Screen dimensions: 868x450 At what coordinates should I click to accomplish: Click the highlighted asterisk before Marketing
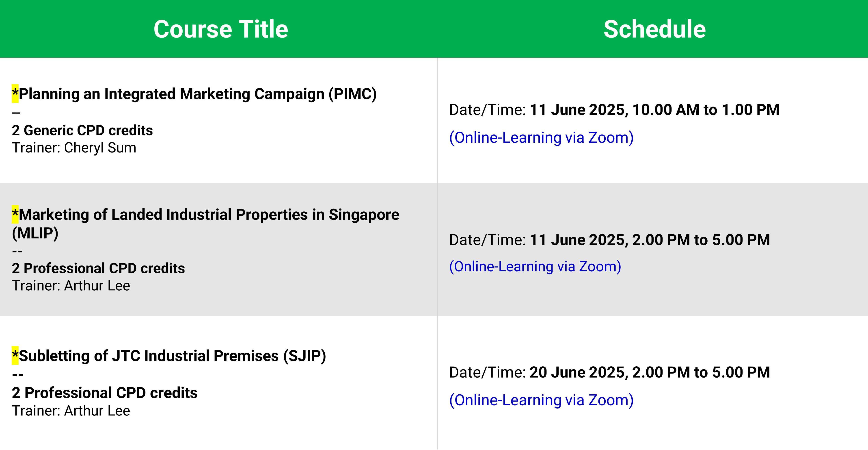[15, 214]
